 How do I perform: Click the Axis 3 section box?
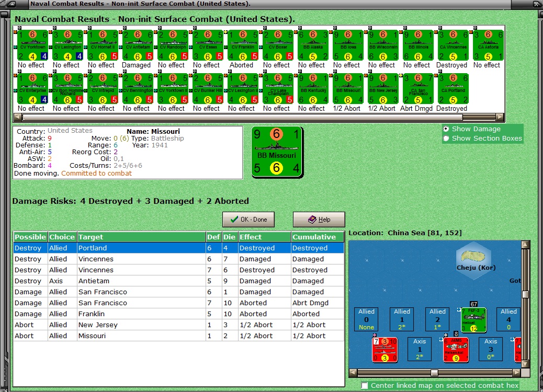tap(491, 350)
